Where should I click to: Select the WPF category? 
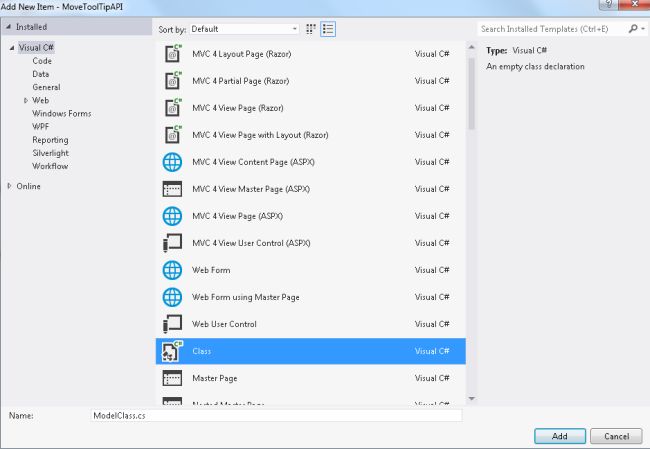(40, 126)
